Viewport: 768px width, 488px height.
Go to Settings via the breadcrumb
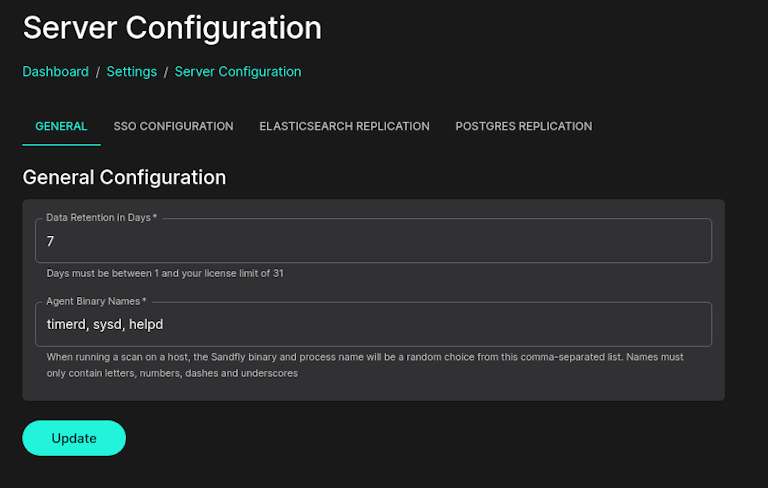point(131,72)
